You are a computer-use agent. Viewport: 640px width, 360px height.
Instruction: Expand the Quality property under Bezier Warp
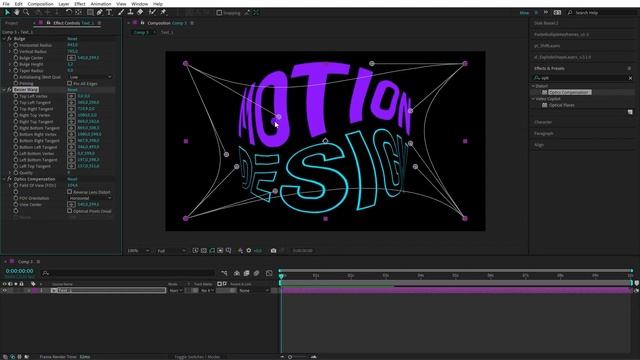(10, 173)
